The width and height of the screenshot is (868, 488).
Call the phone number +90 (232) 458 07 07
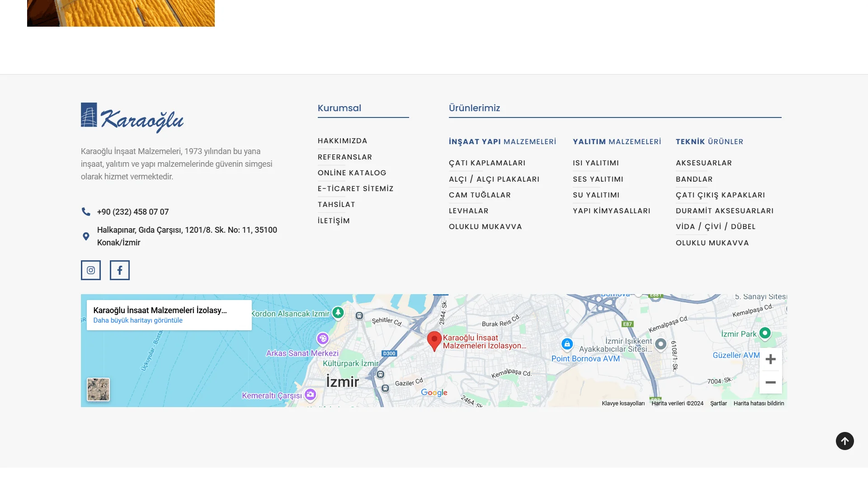click(x=132, y=212)
